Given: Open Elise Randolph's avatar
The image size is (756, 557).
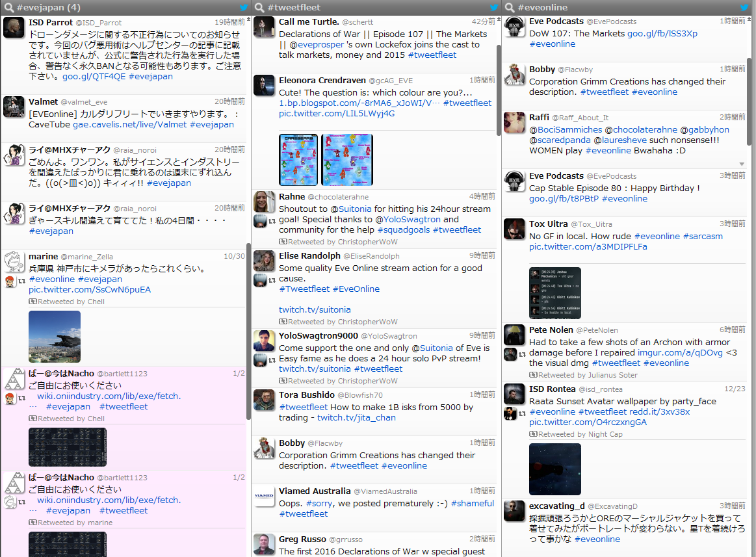Looking at the screenshot, I should [x=264, y=261].
